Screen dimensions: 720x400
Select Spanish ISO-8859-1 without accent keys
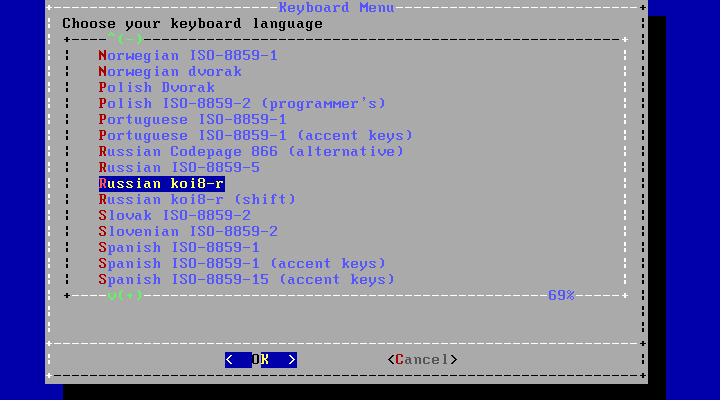click(x=179, y=248)
